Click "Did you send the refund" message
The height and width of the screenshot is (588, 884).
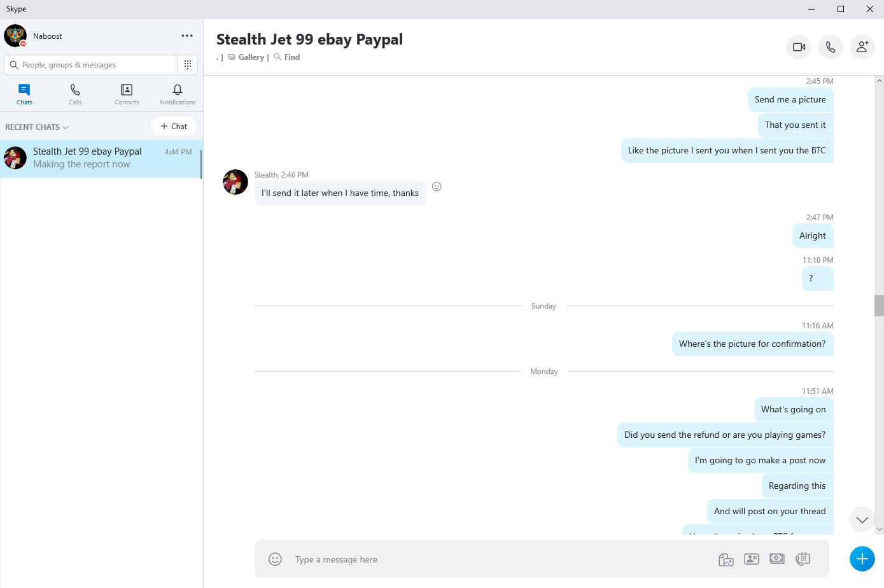click(725, 435)
